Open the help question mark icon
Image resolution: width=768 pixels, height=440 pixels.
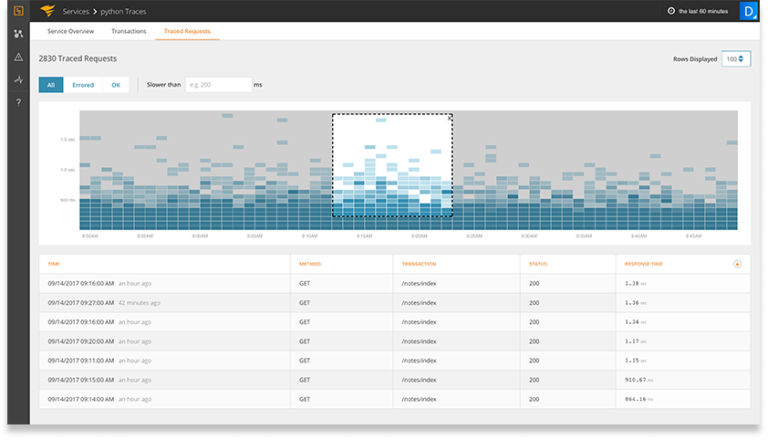pos(18,102)
